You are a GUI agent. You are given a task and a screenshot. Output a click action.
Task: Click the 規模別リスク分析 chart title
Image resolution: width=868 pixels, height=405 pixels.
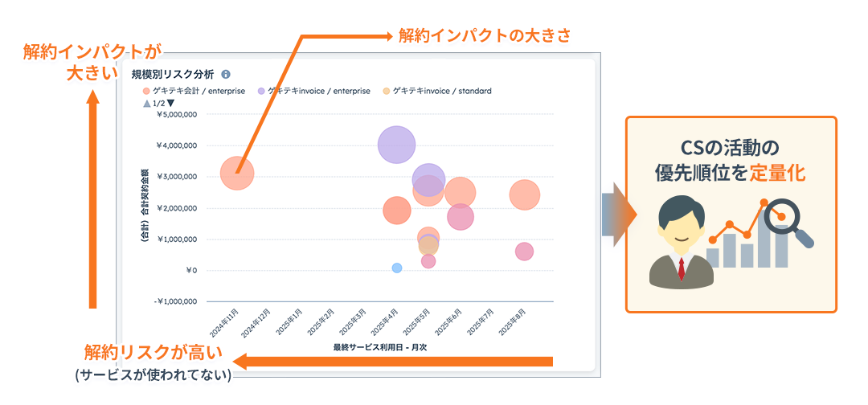coord(173,74)
